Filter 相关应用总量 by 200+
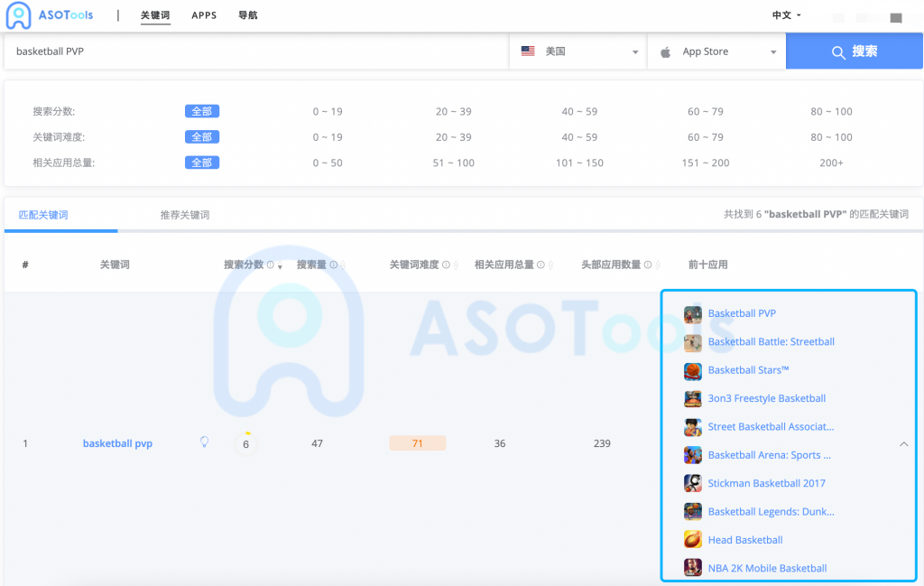The height and width of the screenshot is (586, 924). (831, 163)
